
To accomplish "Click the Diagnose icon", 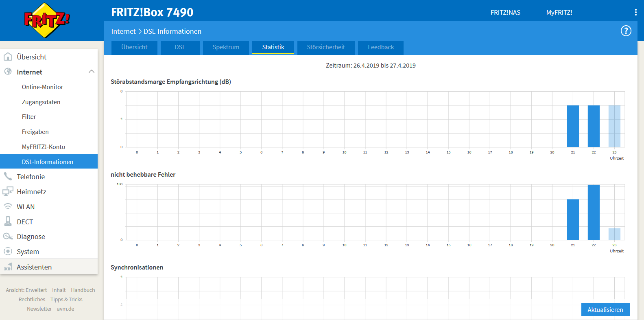I will click(x=8, y=237).
